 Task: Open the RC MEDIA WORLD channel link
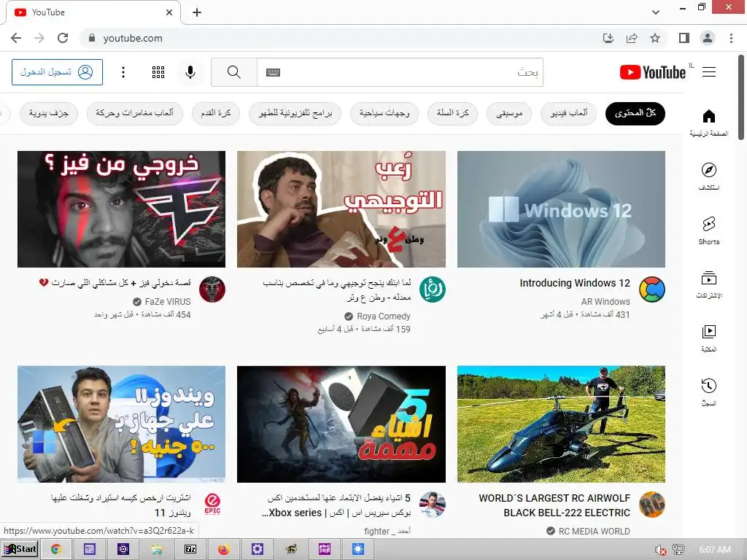click(x=594, y=531)
